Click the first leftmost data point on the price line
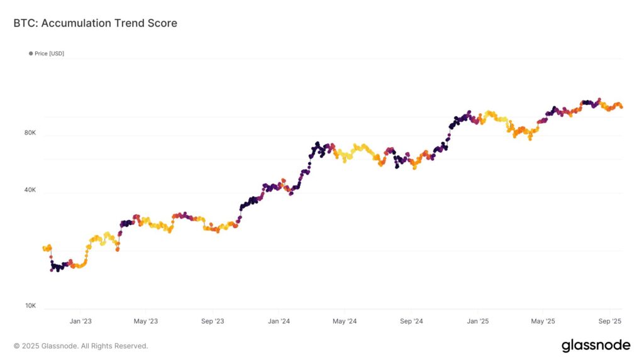The width and height of the screenshot is (644, 362). [43, 248]
